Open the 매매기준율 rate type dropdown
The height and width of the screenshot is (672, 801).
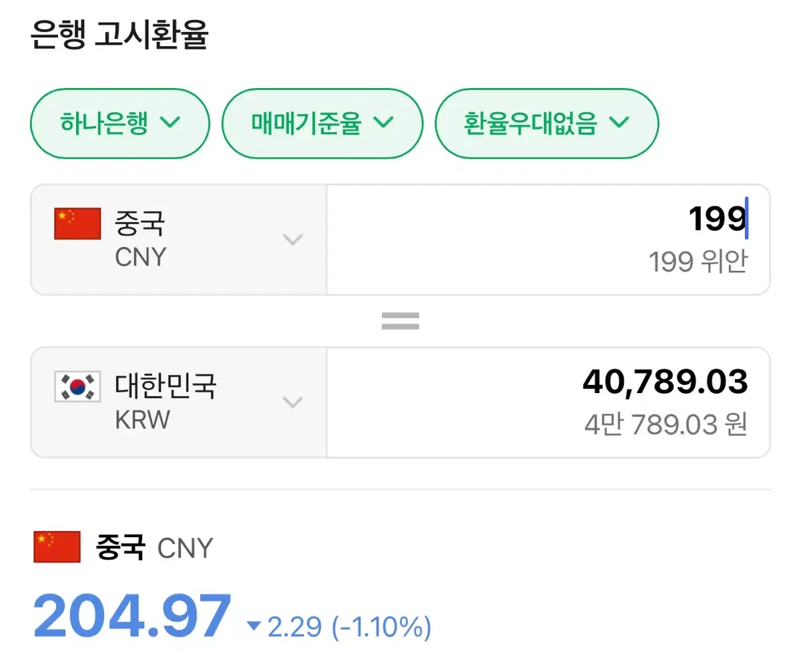pos(322,123)
